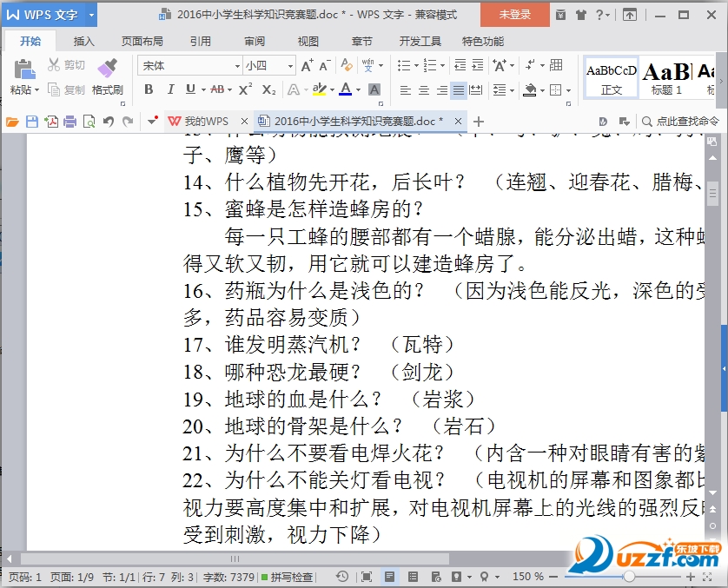This screenshot has height=588, width=728.
Task: Expand the bullet list dropdown arrow
Action: (416, 65)
